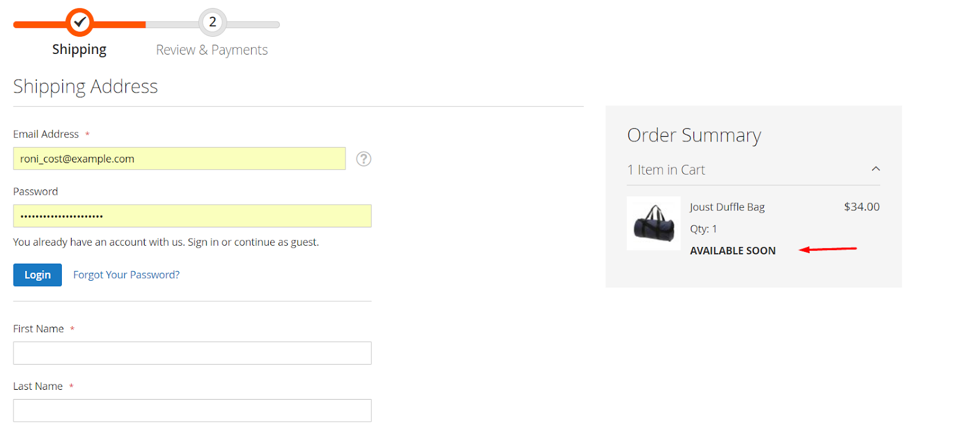
Task: Click the email help question mark icon
Action: point(364,159)
